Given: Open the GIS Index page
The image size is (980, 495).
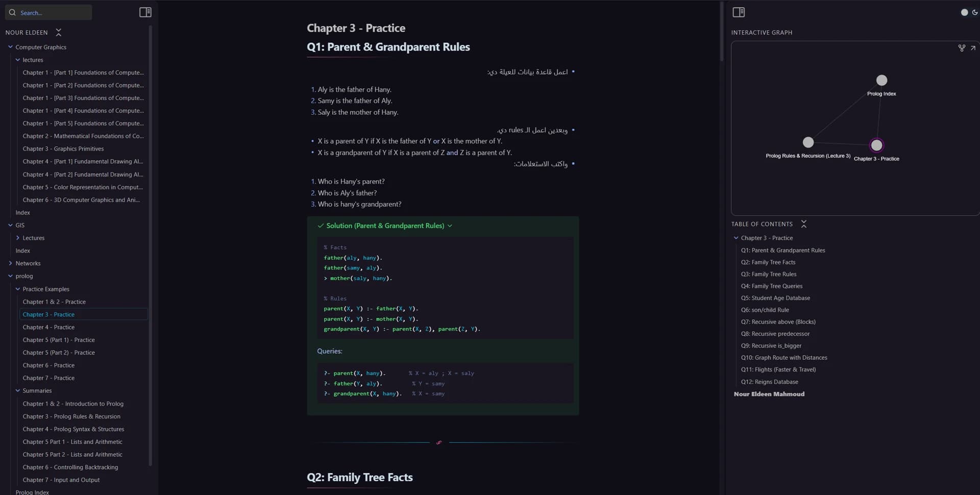Looking at the screenshot, I should click(23, 251).
